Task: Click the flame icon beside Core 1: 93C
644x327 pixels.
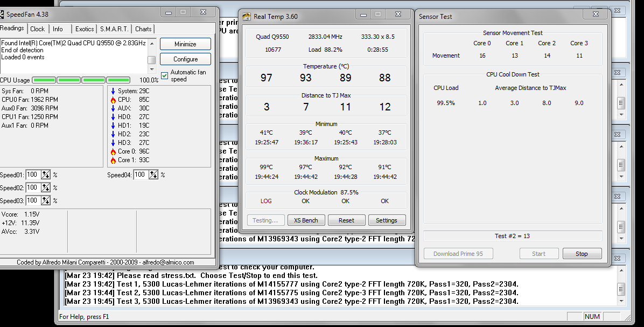Action: tap(113, 160)
